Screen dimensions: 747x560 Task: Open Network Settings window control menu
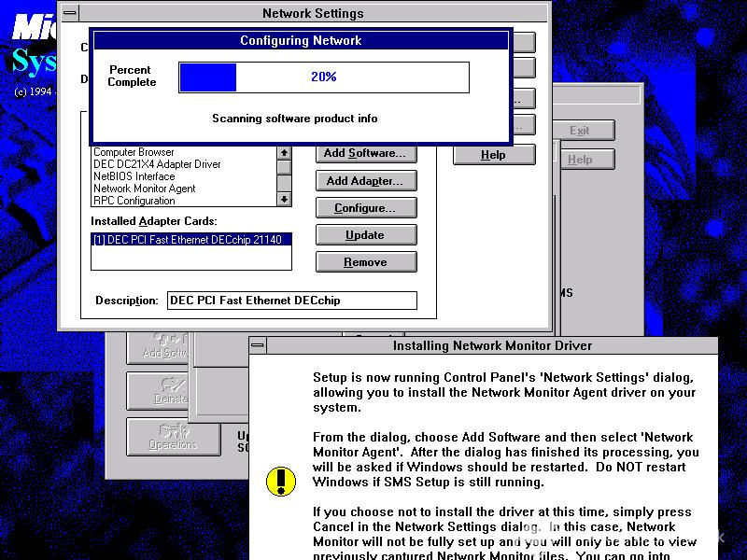click(x=70, y=13)
